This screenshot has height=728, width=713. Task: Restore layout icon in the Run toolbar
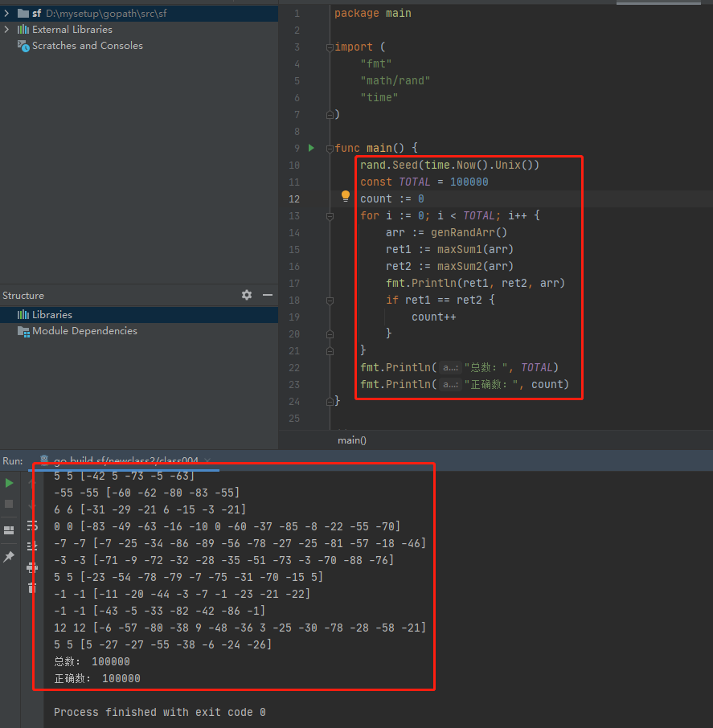coord(9,530)
